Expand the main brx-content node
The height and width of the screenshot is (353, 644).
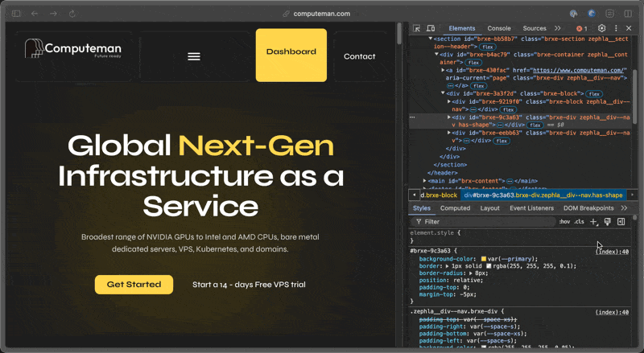pos(425,181)
